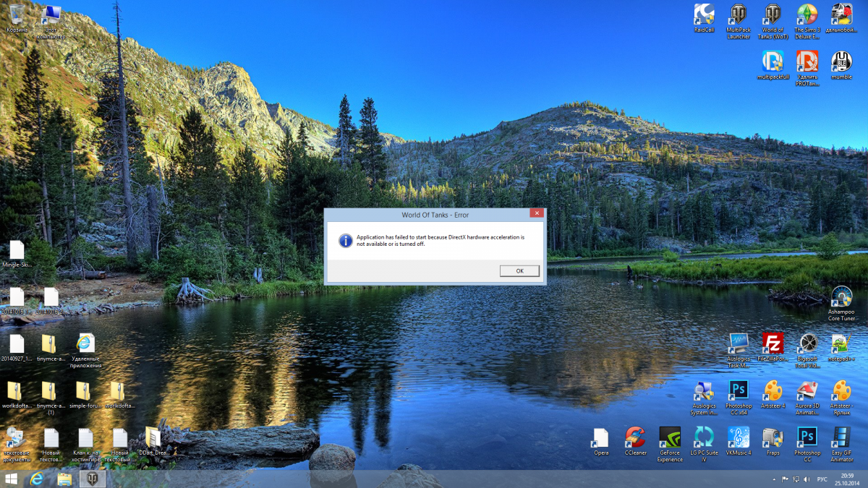
Task: Select the Удалить PROTanki shortcut
Action: 807,69
